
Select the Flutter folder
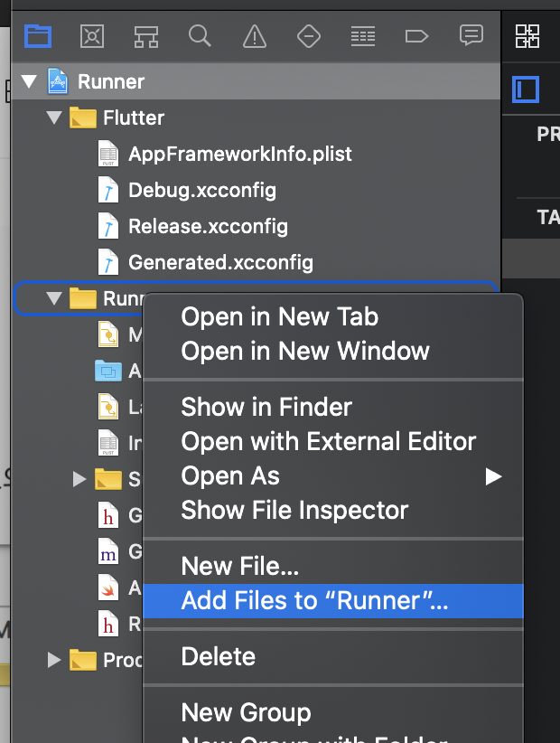[x=256, y=118]
